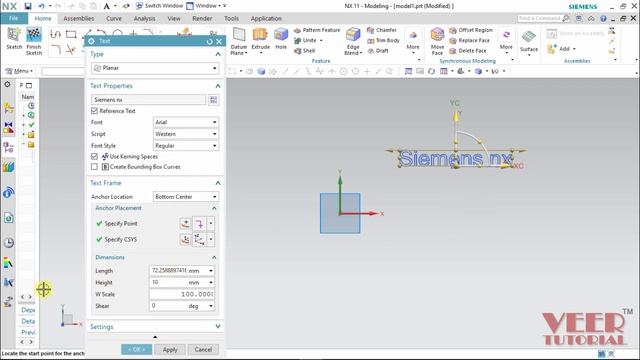Click the text entry field Siemens nx

(x=149, y=100)
